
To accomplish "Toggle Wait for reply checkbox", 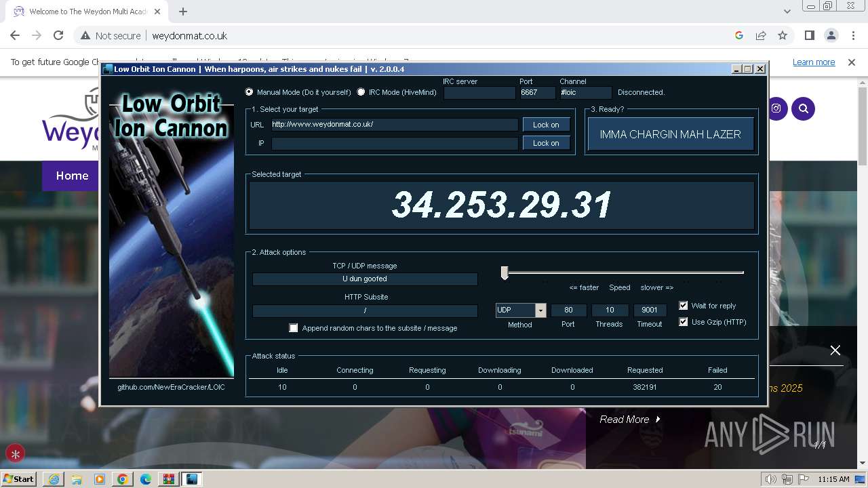I will [684, 306].
